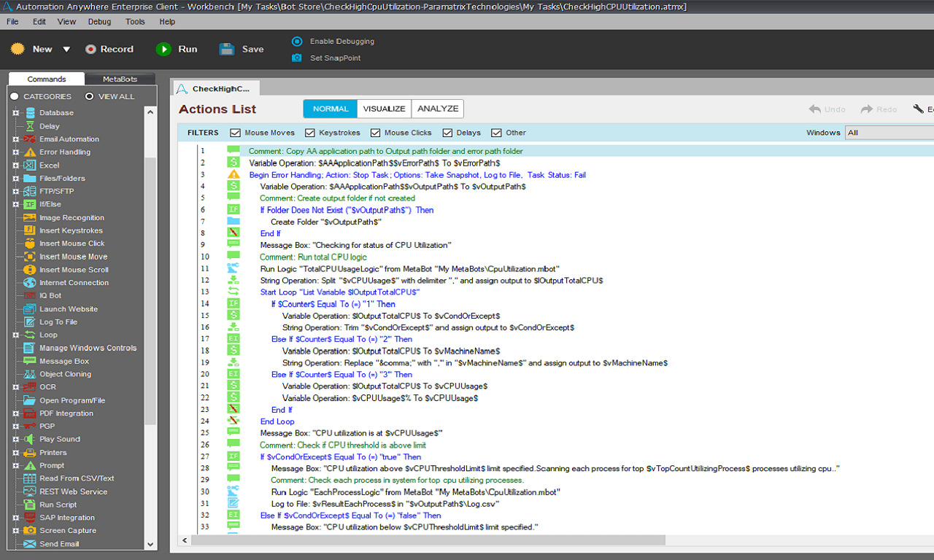Open the Tools menu
The height and width of the screenshot is (560, 934).
[x=135, y=22]
